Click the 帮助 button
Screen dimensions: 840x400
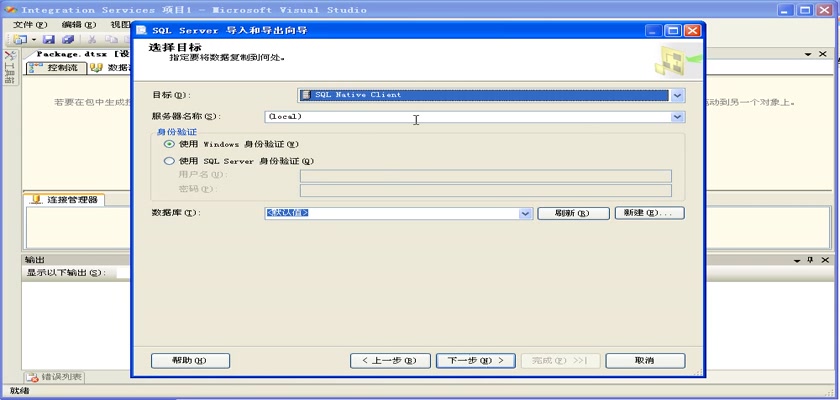tap(190, 361)
